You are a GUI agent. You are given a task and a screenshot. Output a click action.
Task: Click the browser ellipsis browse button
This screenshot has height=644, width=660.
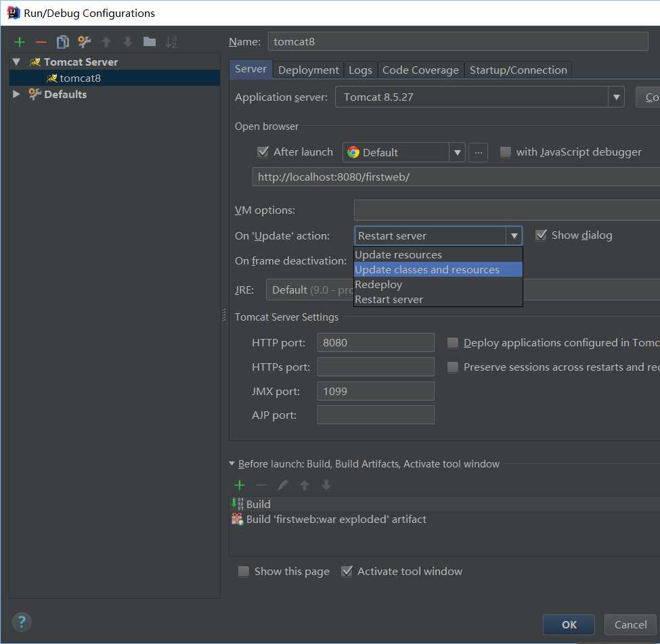478,152
